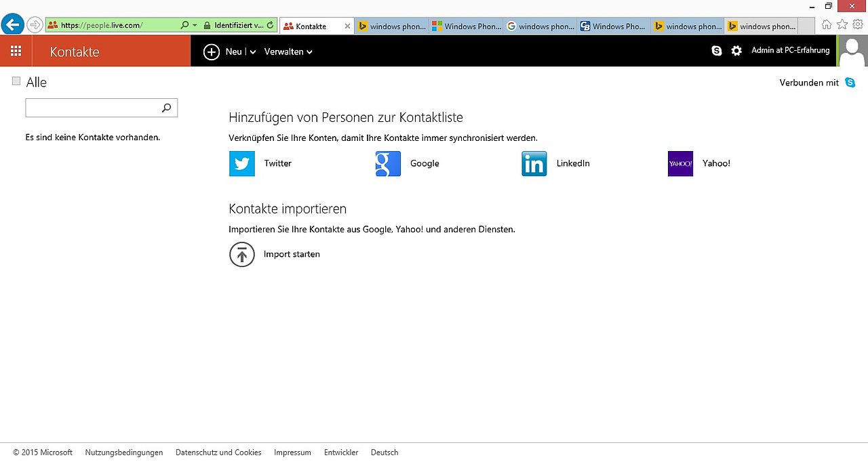Switch to the Microsoft-logo Windows Phon... tab
Image resolution: width=868 pixels, height=462 pixels.
point(467,26)
